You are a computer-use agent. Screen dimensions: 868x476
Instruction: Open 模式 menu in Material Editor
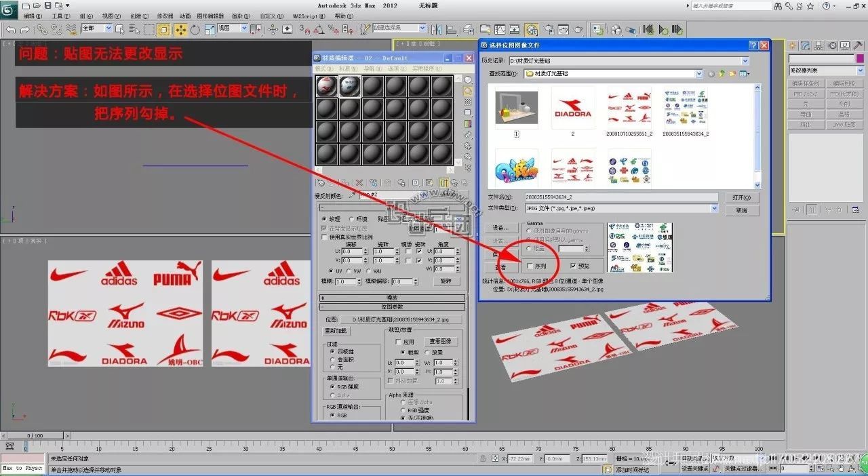pyautogui.click(x=324, y=68)
